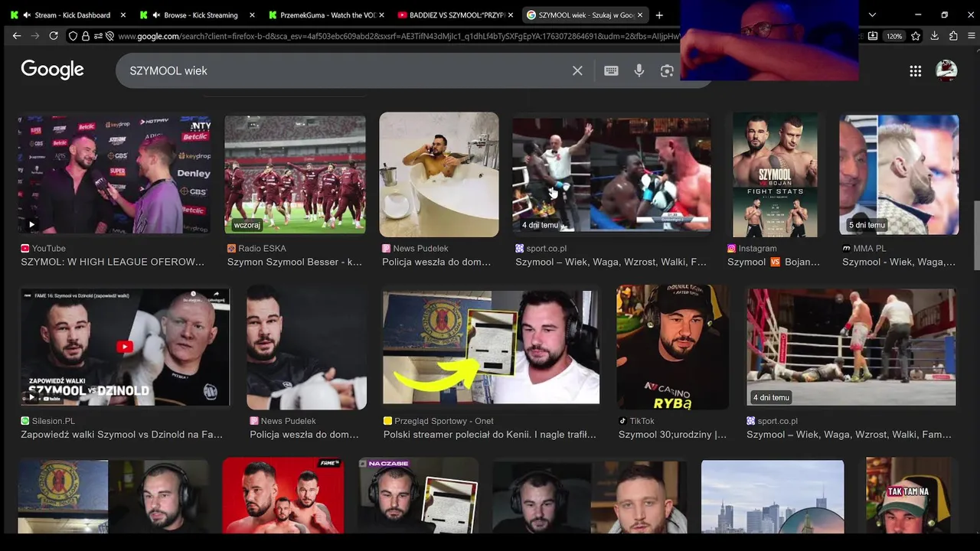
Task: Open the city skyline thumbnail
Action: tap(773, 496)
